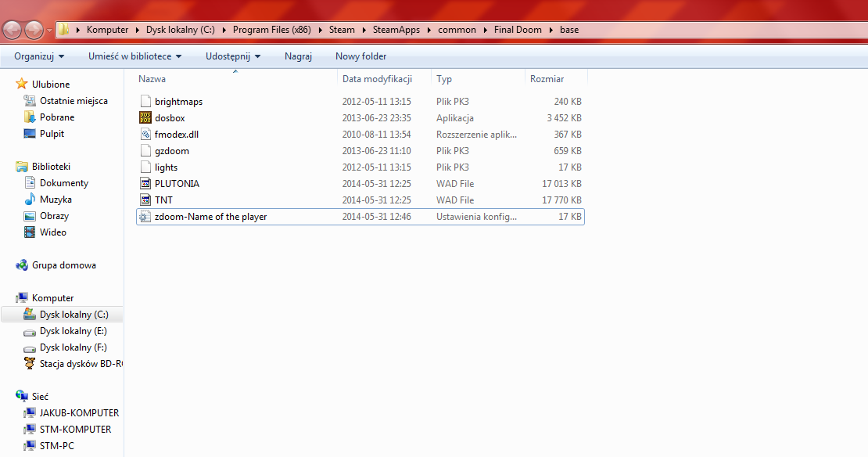Click the Nagraj toolbar button
Image resolution: width=868 pixels, height=457 pixels.
point(298,56)
